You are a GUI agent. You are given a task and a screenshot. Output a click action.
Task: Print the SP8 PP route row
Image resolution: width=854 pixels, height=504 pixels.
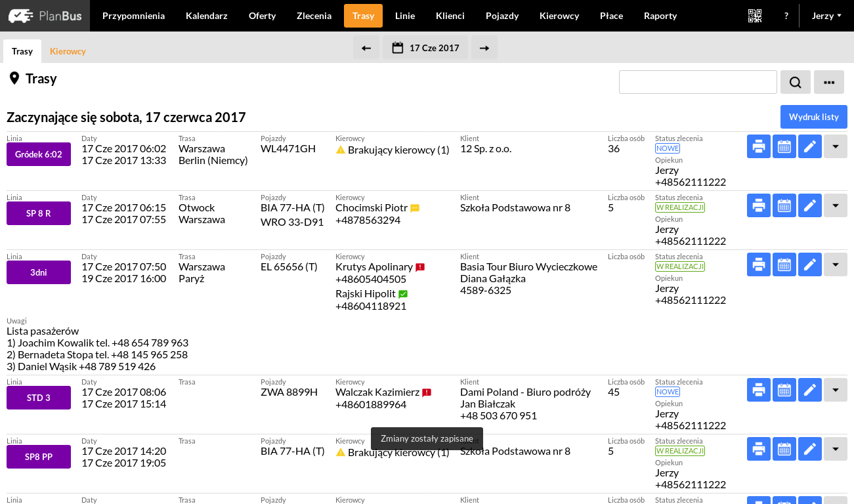(x=759, y=449)
